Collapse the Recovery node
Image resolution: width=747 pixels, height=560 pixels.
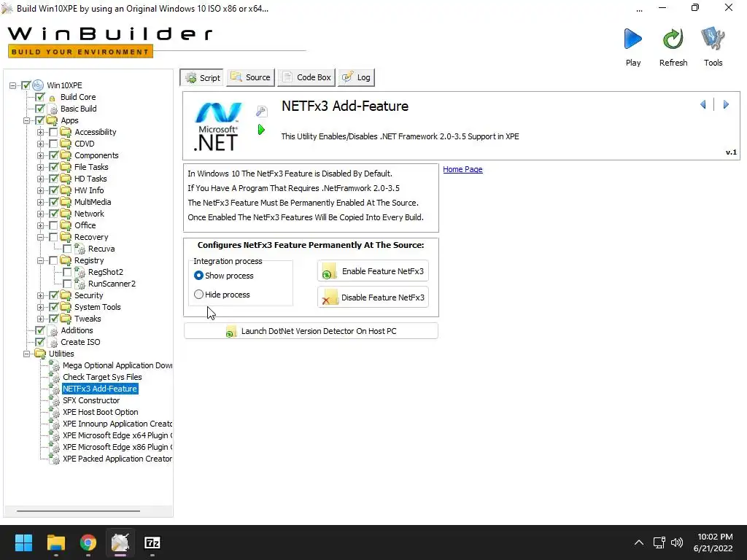point(41,237)
